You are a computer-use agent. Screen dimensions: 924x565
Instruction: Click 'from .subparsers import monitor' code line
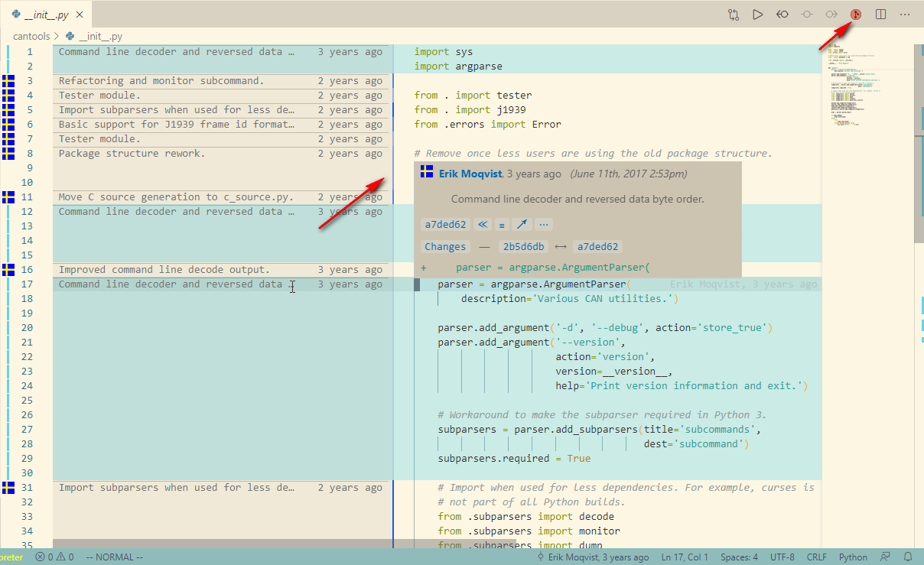(529, 531)
